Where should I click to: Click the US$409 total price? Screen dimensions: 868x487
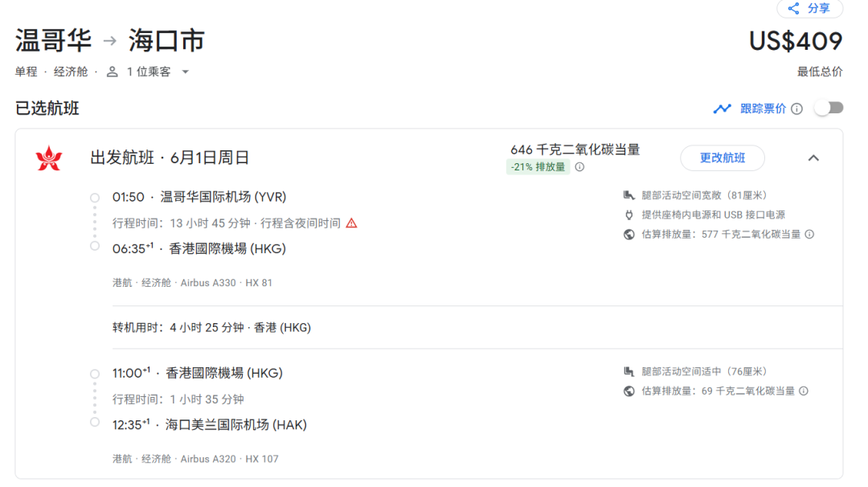pos(795,41)
